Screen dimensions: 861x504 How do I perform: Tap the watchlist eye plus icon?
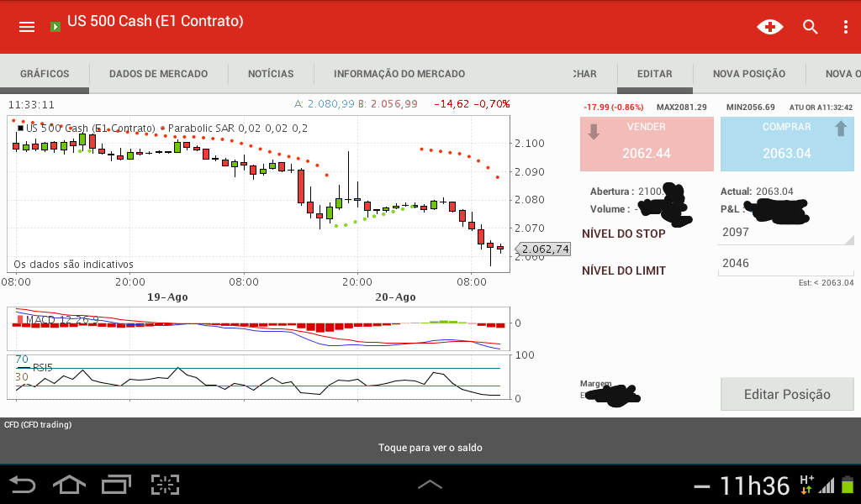(x=770, y=27)
